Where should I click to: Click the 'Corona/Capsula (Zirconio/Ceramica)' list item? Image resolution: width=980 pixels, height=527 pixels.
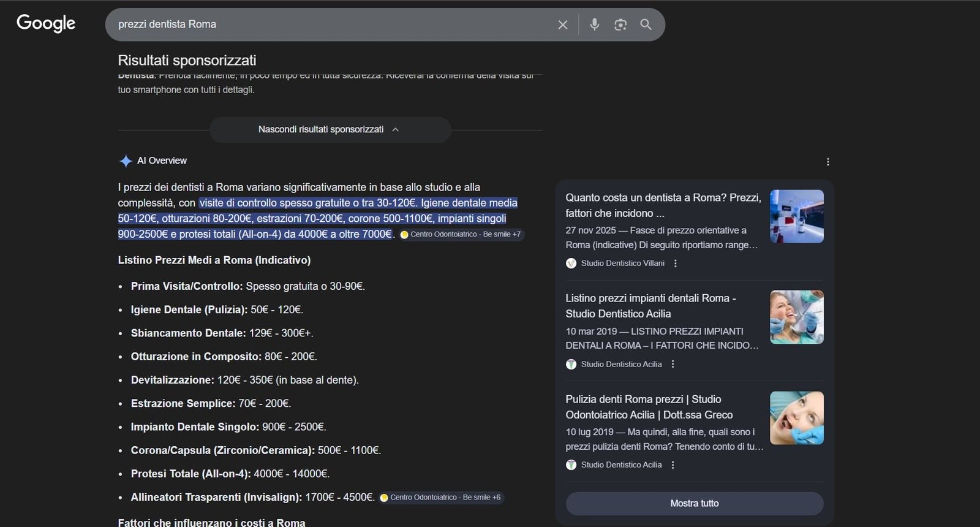(255, 450)
